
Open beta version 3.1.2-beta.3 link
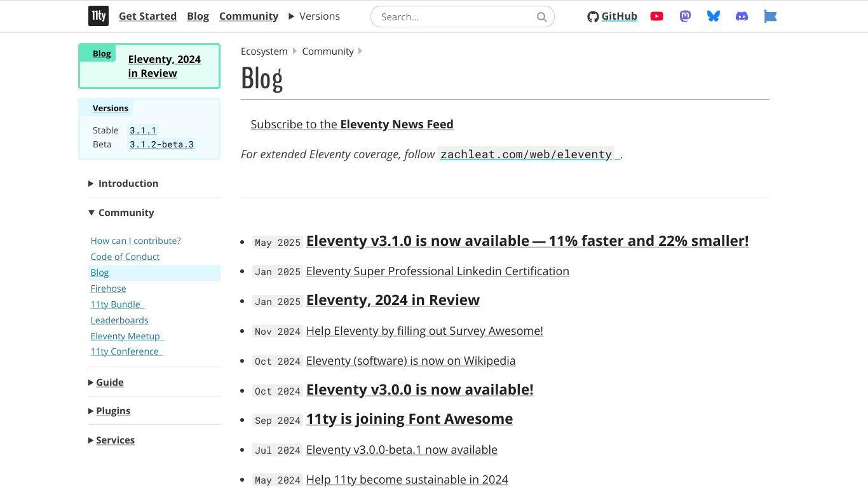point(161,144)
